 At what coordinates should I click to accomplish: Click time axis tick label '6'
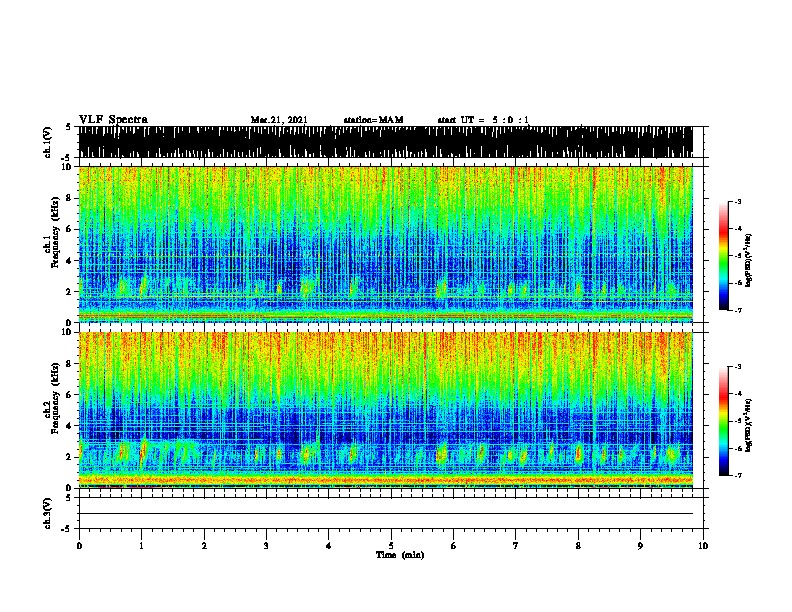(x=454, y=546)
